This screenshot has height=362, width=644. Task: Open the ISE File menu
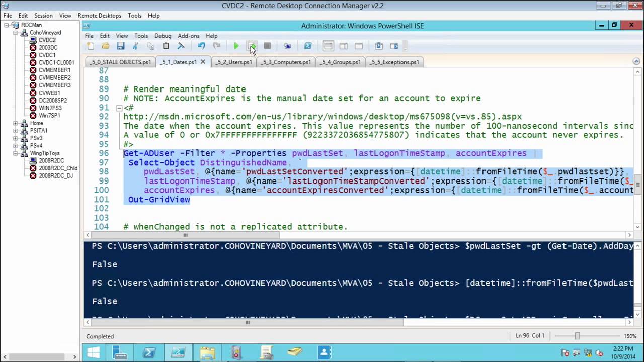click(89, 36)
